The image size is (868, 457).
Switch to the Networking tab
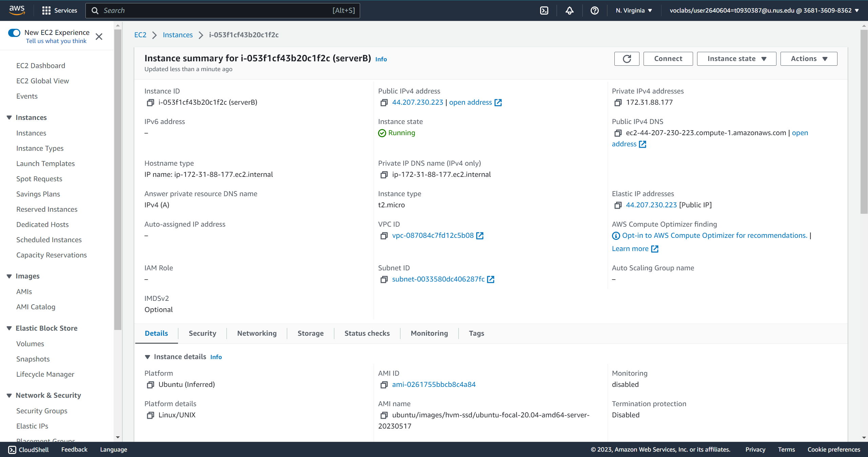pyautogui.click(x=257, y=333)
